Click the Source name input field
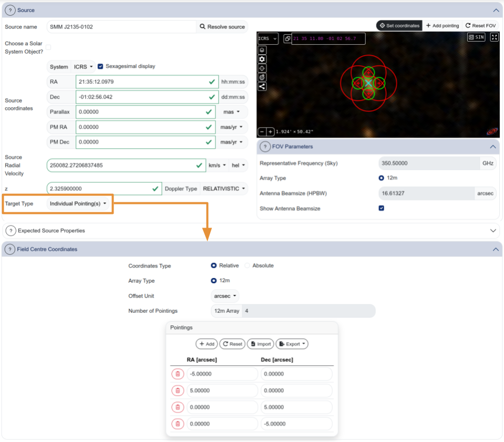 tap(121, 27)
